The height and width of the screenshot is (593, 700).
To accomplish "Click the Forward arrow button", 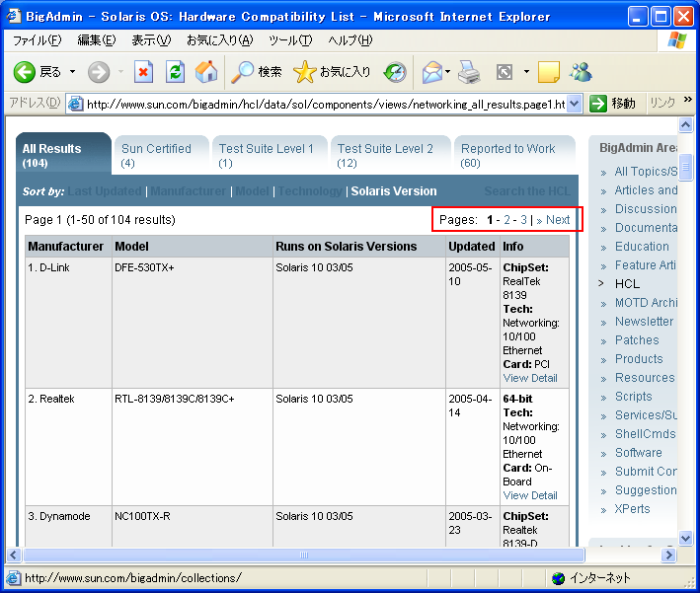I will pos(98,72).
